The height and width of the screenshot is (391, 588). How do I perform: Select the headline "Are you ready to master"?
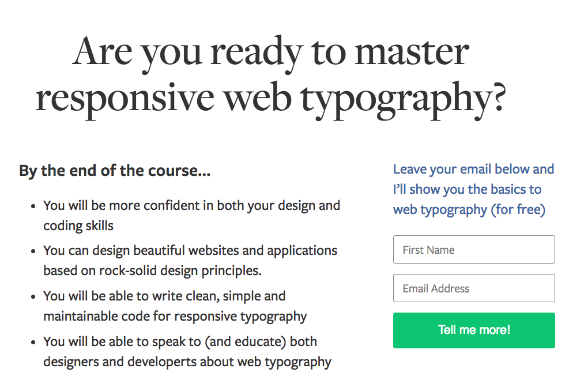269,52
